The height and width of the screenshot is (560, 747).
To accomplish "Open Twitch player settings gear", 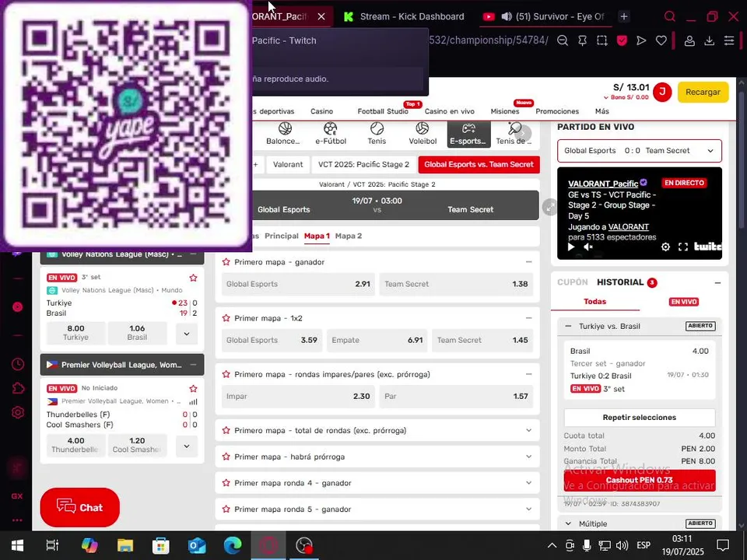I will [665, 247].
